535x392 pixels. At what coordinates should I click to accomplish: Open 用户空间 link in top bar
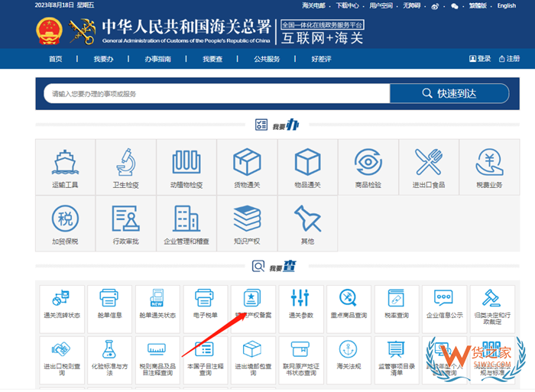point(381,6)
